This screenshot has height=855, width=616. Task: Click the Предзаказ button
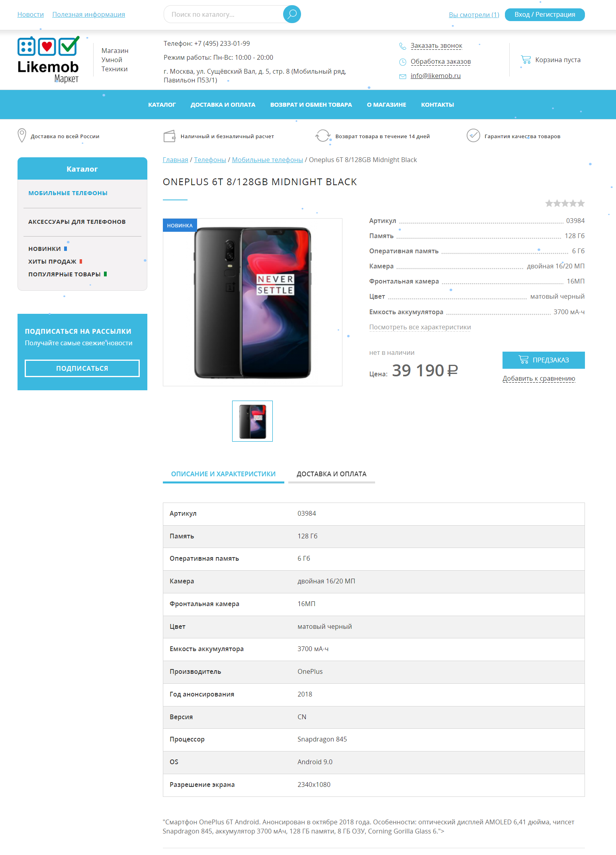[544, 360]
